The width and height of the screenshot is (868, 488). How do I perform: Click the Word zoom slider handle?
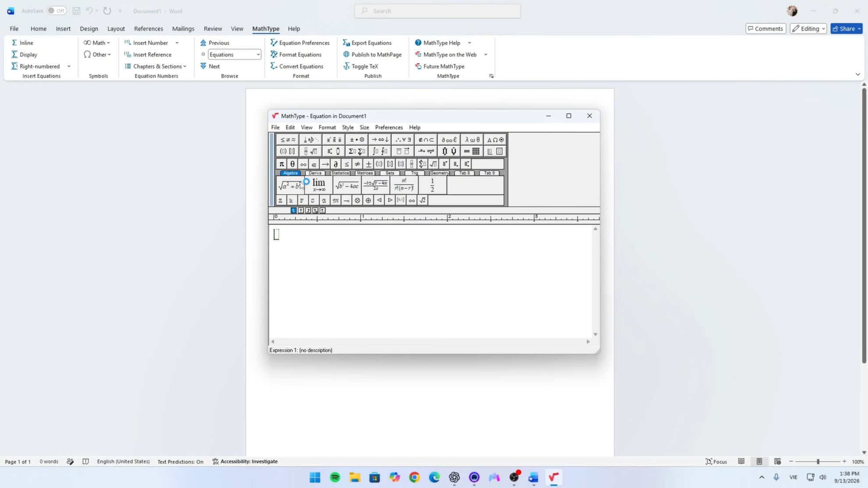point(818,461)
